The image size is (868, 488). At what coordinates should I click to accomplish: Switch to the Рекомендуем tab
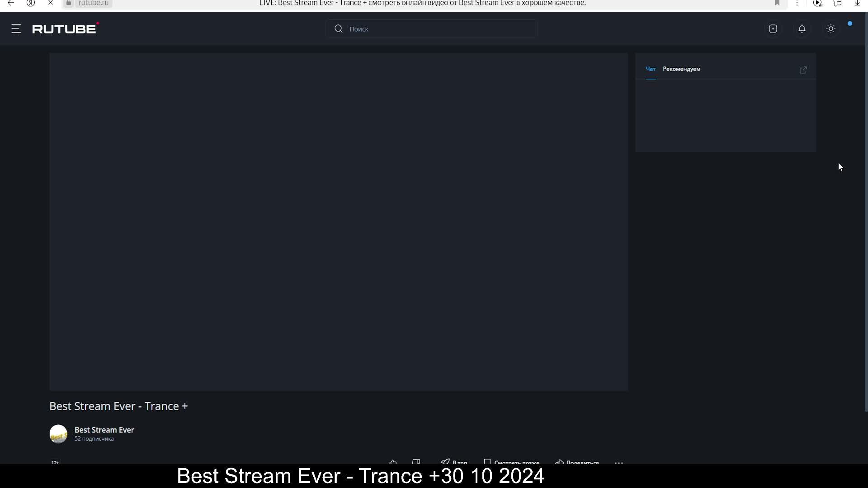point(681,69)
